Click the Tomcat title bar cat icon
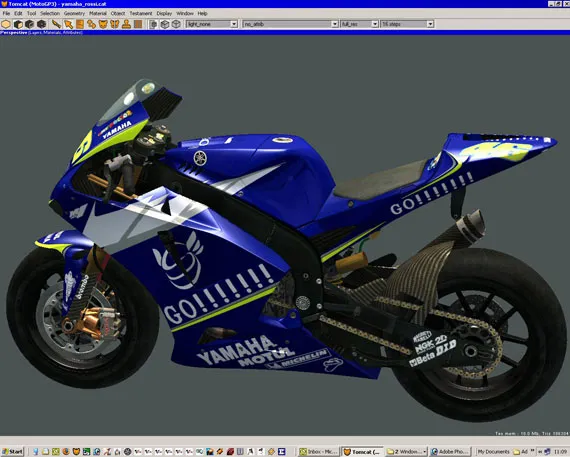 pyautogui.click(x=4, y=4)
